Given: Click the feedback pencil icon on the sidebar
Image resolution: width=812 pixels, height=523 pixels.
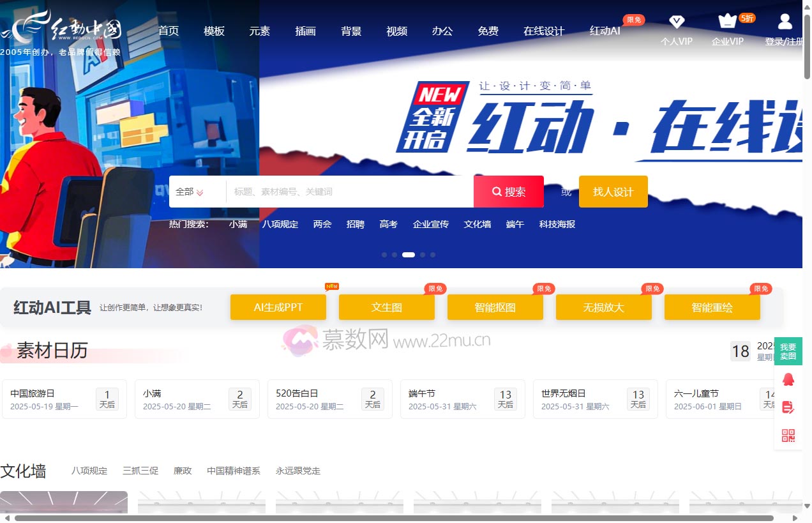Looking at the screenshot, I should (x=788, y=407).
